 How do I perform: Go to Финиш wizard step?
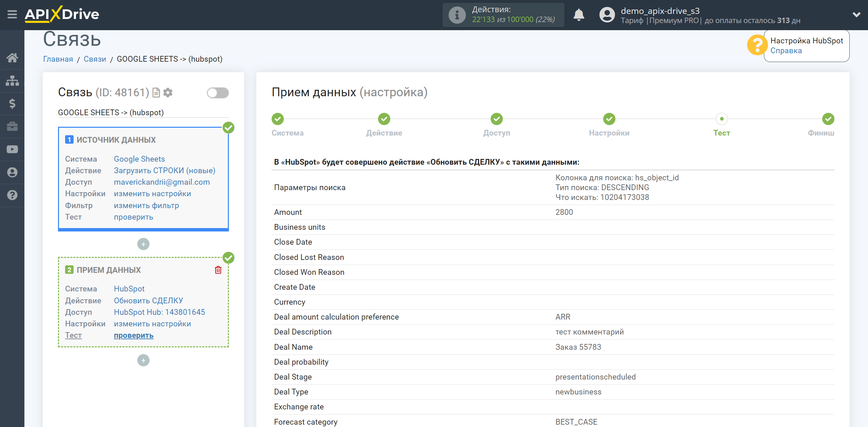point(828,119)
